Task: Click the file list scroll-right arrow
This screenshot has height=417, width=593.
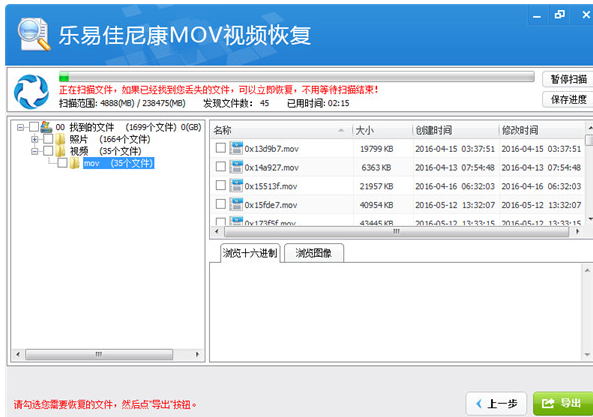Action: [577, 231]
